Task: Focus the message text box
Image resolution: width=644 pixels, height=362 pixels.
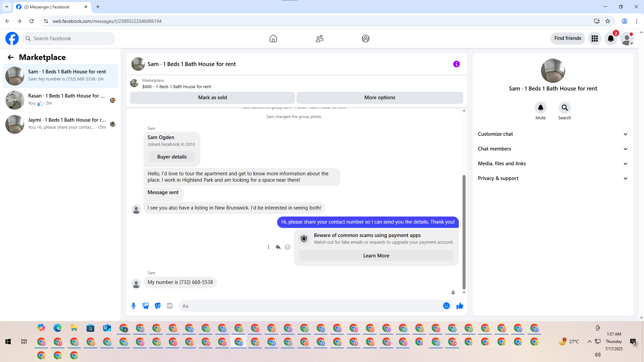Action: pyautogui.click(x=311, y=306)
